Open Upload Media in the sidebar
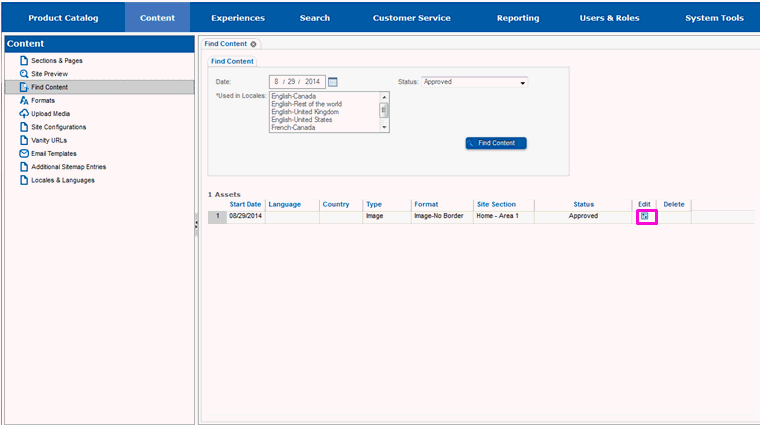The height and width of the screenshot is (425, 760). pos(50,113)
